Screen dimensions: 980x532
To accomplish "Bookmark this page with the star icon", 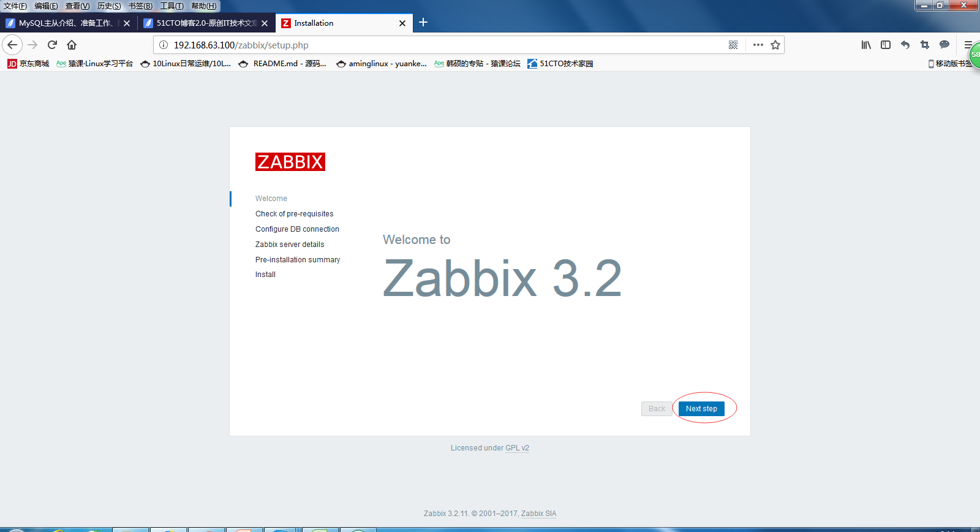I will [x=775, y=45].
